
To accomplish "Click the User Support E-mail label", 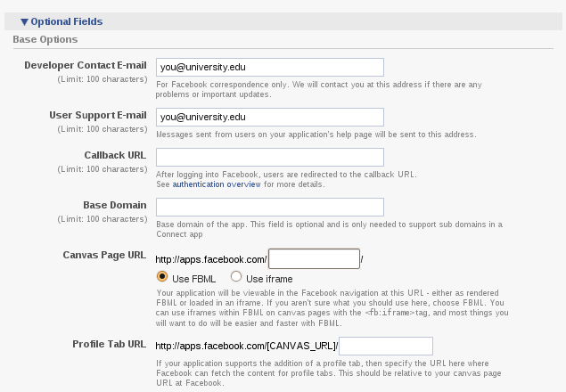I will coord(98,116).
